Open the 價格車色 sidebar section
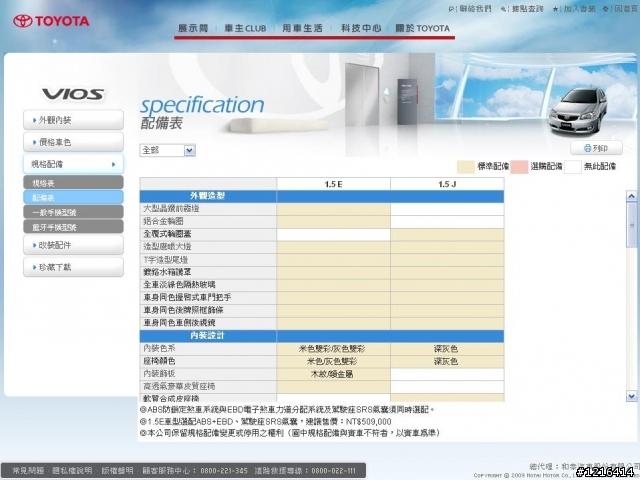Viewport: 640px width, 480px height. pos(73,142)
